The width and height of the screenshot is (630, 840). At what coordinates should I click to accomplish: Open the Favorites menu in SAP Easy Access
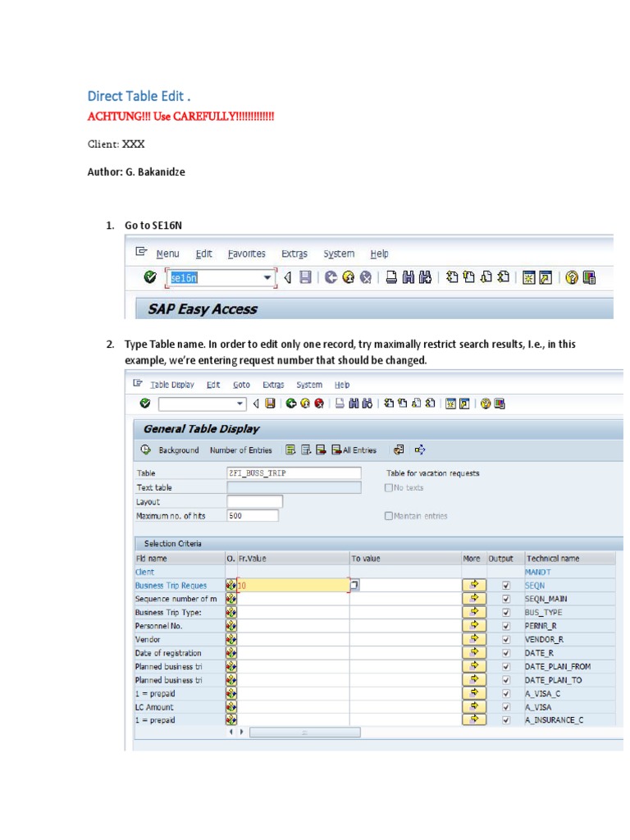point(246,253)
